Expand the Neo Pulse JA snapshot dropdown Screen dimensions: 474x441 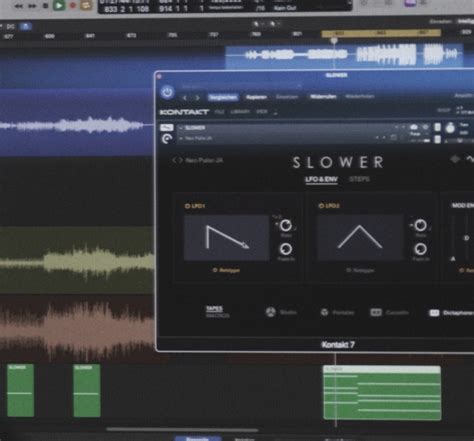[x=182, y=138]
